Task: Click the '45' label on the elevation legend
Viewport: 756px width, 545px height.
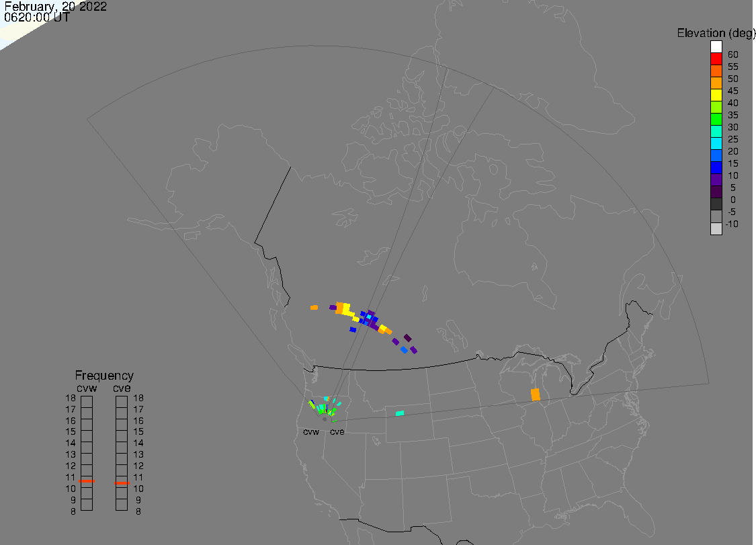Action: pos(733,91)
